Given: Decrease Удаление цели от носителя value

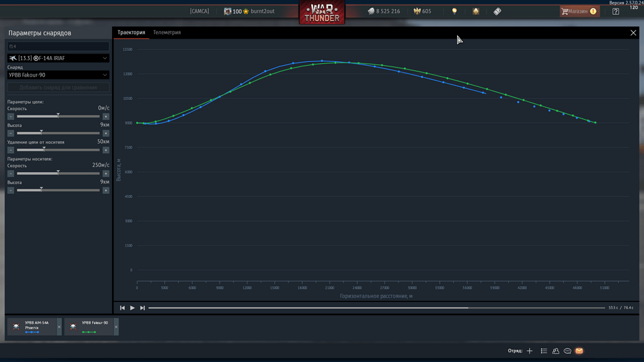Looking at the screenshot, I should [11, 150].
